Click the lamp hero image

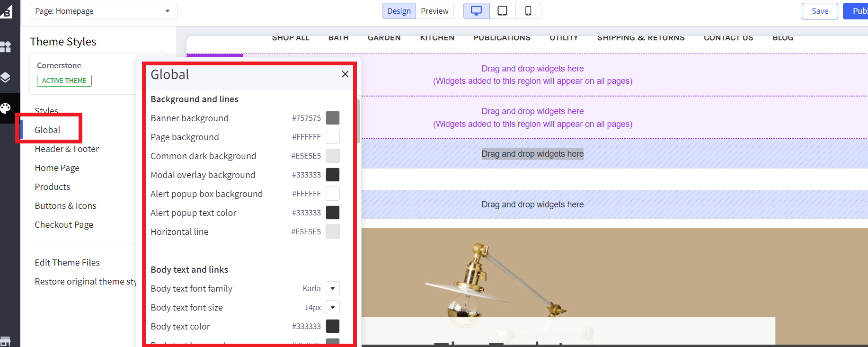615,286
